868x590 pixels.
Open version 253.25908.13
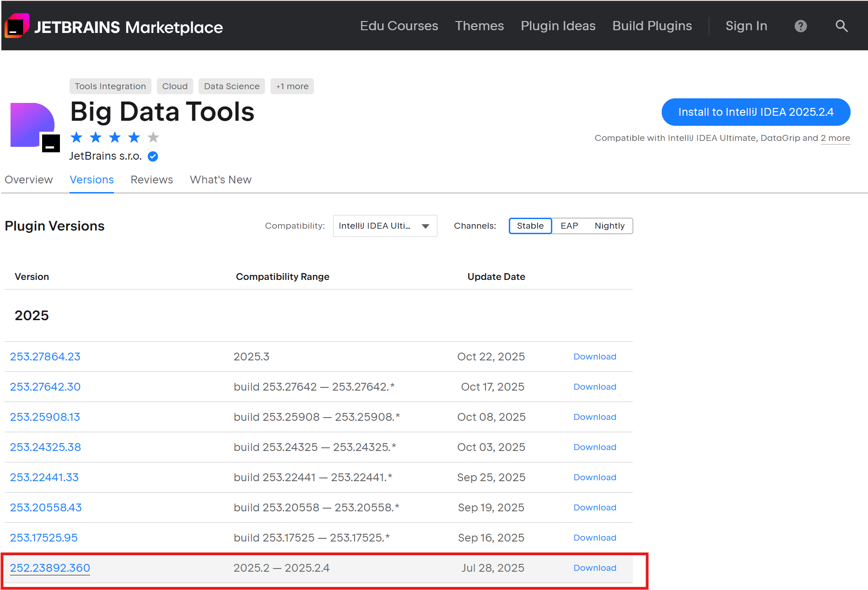click(x=45, y=417)
